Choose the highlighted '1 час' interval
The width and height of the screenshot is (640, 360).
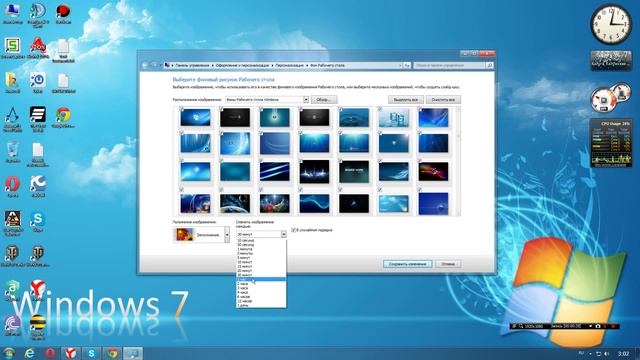pyautogui.click(x=261, y=279)
